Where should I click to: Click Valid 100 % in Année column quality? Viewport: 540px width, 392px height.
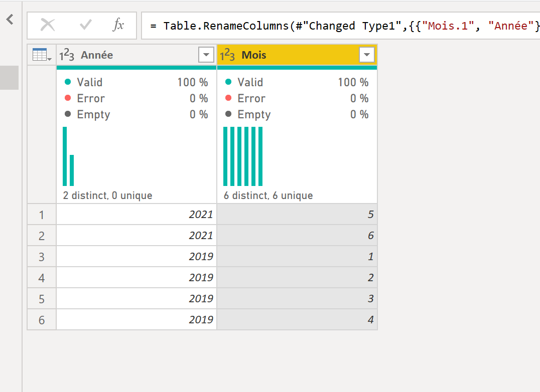(x=136, y=82)
